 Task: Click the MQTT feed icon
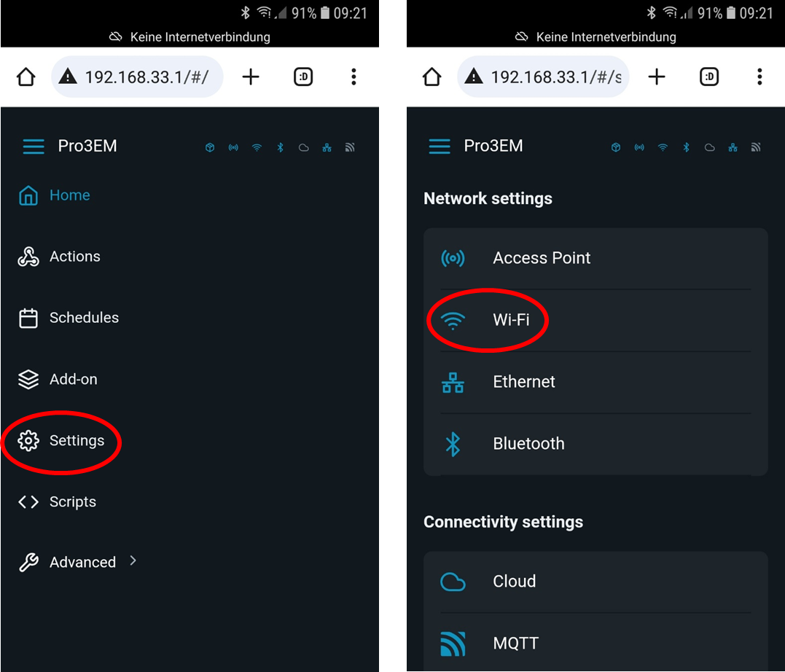[x=453, y=644]
